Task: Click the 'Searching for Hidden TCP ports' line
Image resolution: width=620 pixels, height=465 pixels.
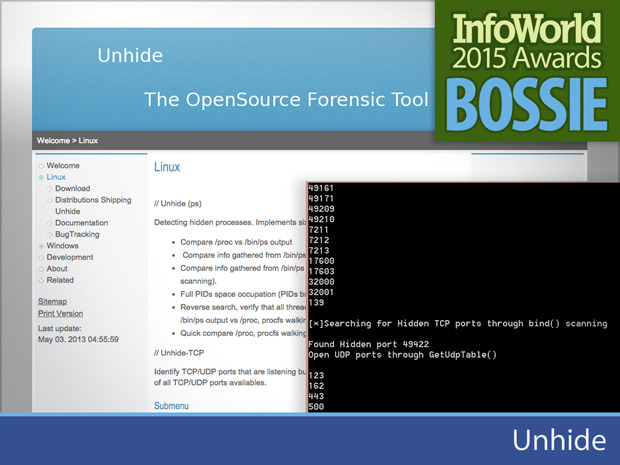Action: click(x=457, y=324)
